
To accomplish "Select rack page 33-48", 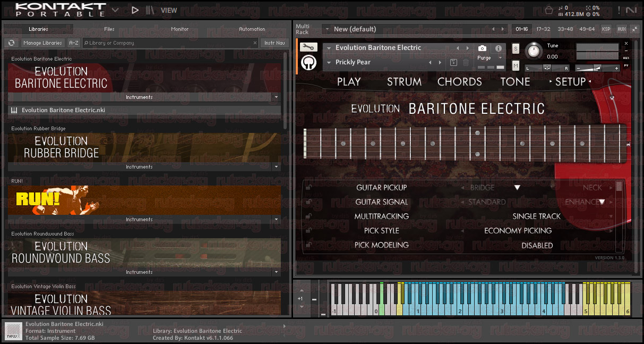I will click(x=565, y=29).
